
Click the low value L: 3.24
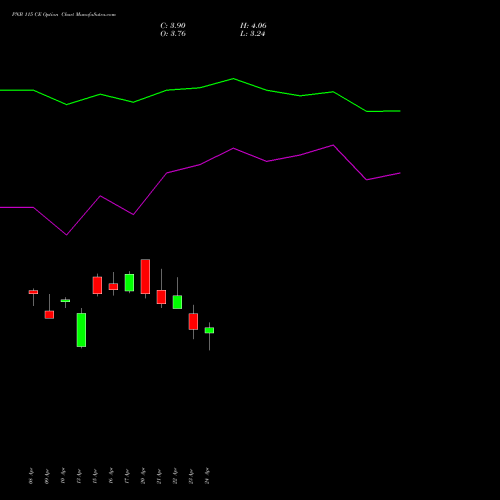click(252, 34)
